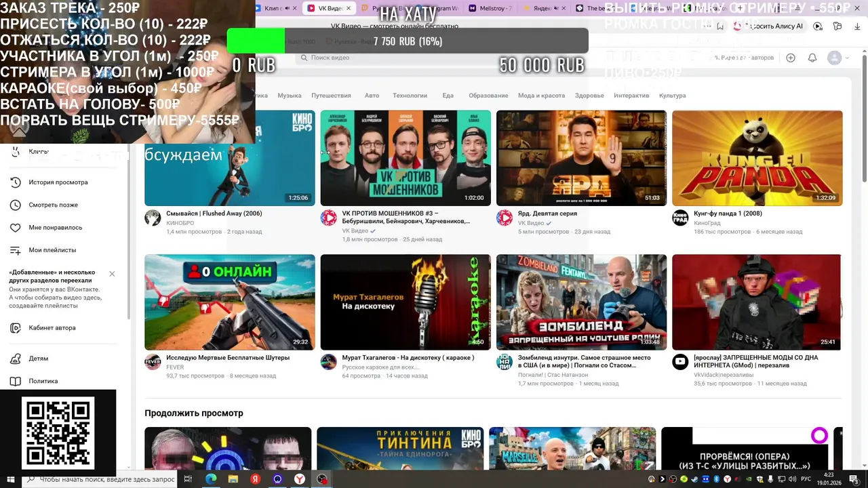Open the Kung Fu Panda video thumbnail
The height and width of the screenshot is (488, 868).
(x=757, y=158)
